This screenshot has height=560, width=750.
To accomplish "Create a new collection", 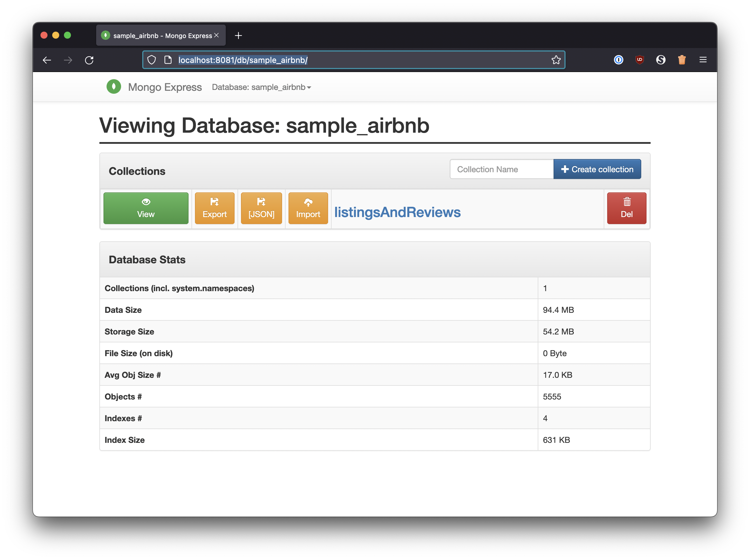I will click(x=597, y=169).
